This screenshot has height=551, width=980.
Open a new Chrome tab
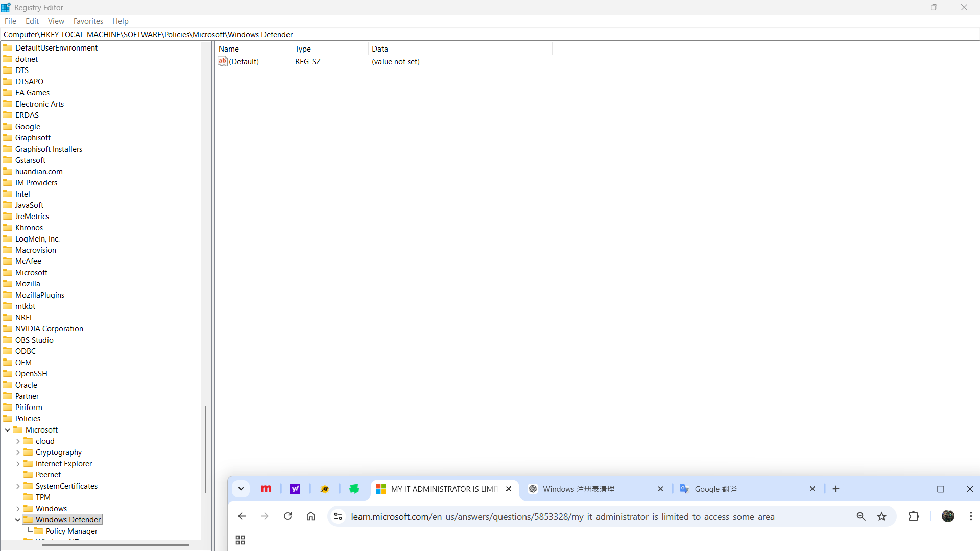(x=836, y=489)
